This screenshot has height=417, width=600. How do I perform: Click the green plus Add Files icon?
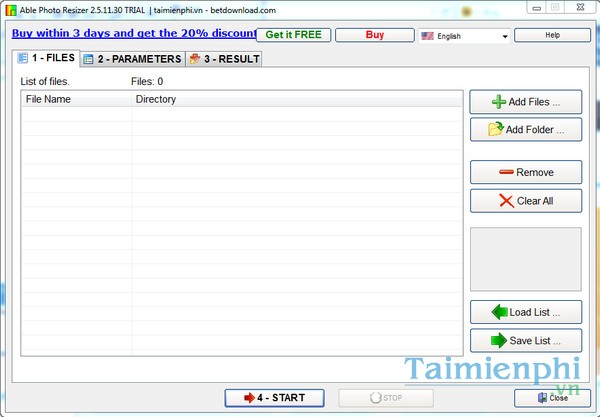tap(499, 102)
